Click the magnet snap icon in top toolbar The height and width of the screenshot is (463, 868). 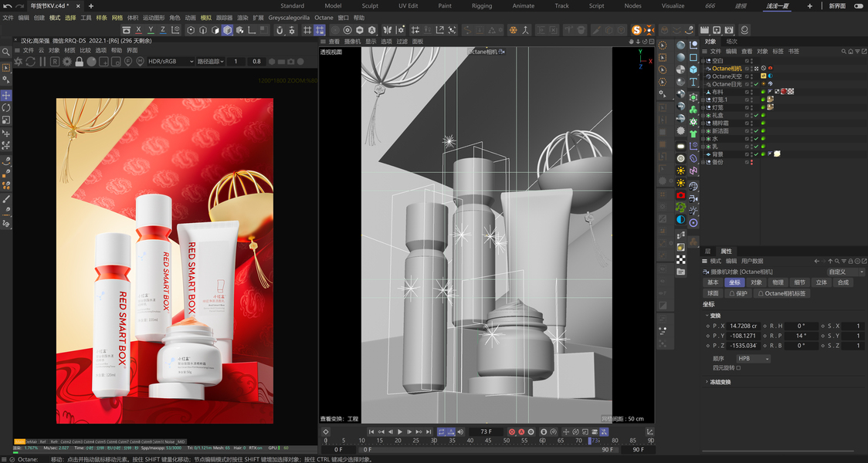[280, 30]
